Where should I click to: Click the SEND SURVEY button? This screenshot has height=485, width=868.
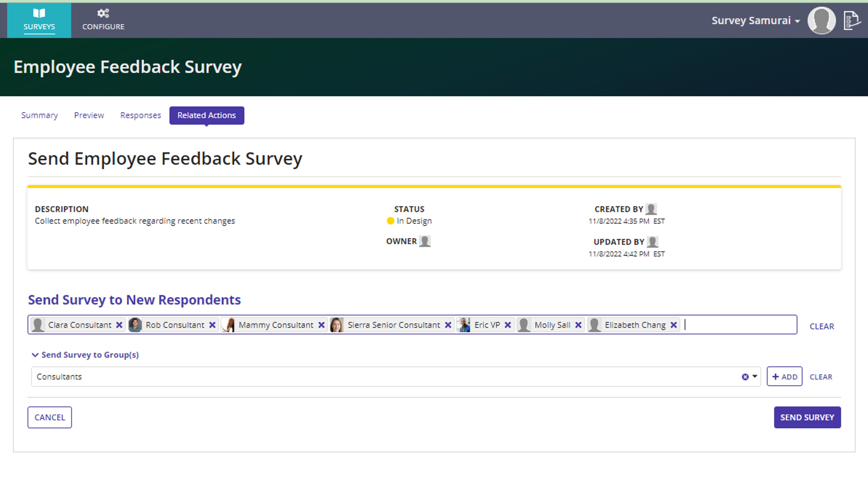pyautogui.click(x=807, y=417)
